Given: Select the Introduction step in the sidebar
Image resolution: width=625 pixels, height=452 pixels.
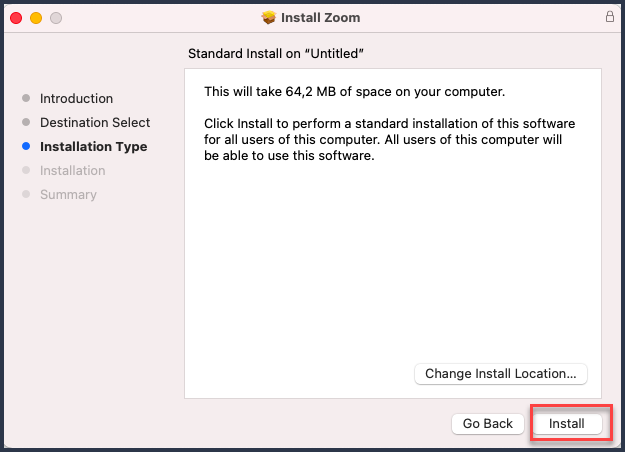Looking at the screenshot, I should (x=76, y=98).
